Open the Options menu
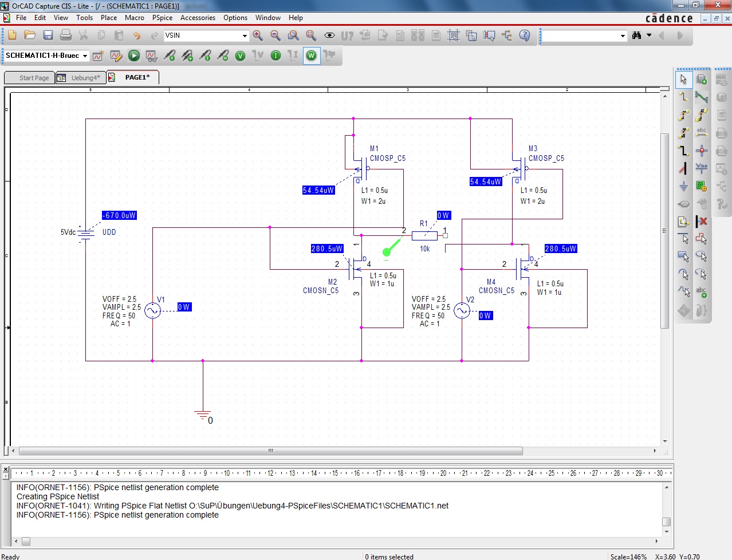 [235, 18]
